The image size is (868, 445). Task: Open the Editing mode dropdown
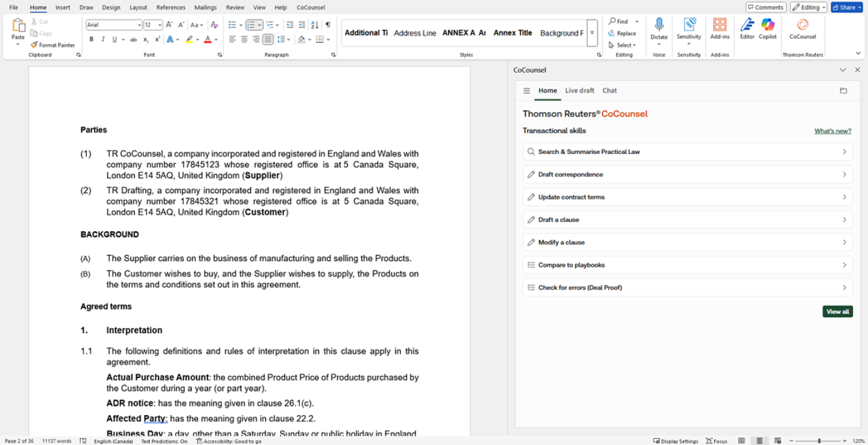(x=808, y=7)
